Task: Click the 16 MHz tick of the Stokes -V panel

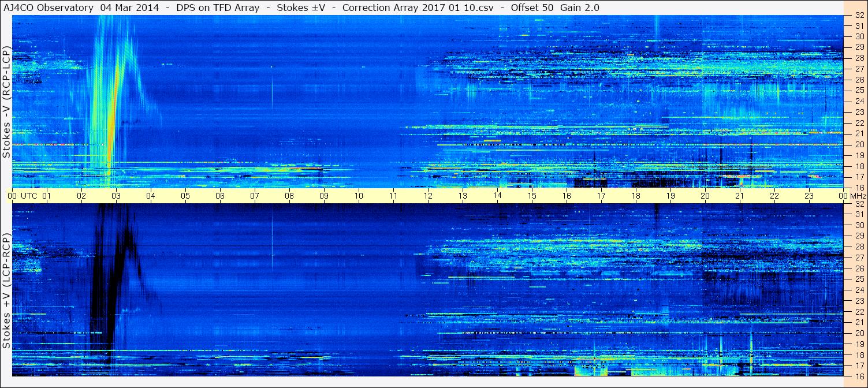Action: (x=859, y=187)
